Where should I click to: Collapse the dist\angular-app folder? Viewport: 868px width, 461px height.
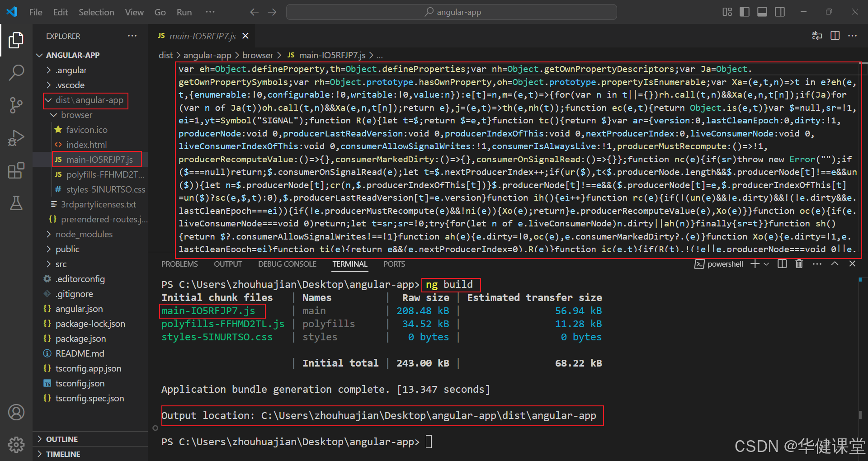click(x=90, y=100)
